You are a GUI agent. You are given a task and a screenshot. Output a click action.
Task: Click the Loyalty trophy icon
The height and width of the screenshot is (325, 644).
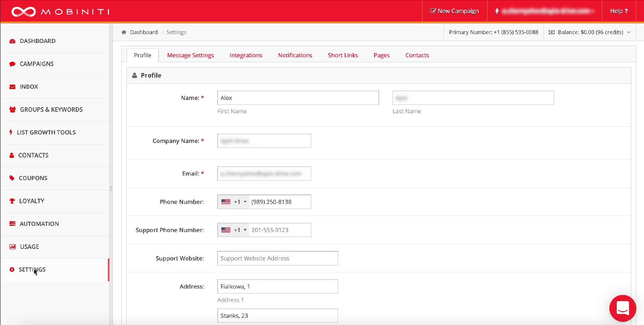[x=12, y=201]
